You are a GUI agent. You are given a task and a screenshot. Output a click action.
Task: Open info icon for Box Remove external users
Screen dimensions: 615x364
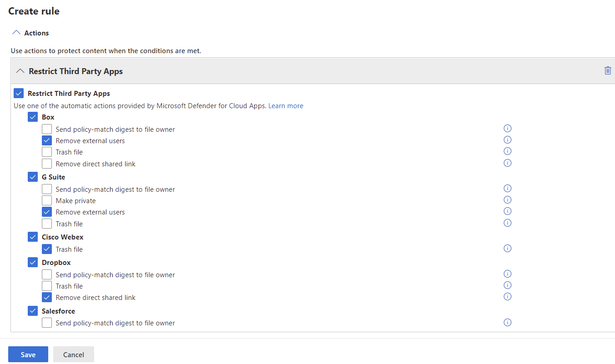[508, 140]
